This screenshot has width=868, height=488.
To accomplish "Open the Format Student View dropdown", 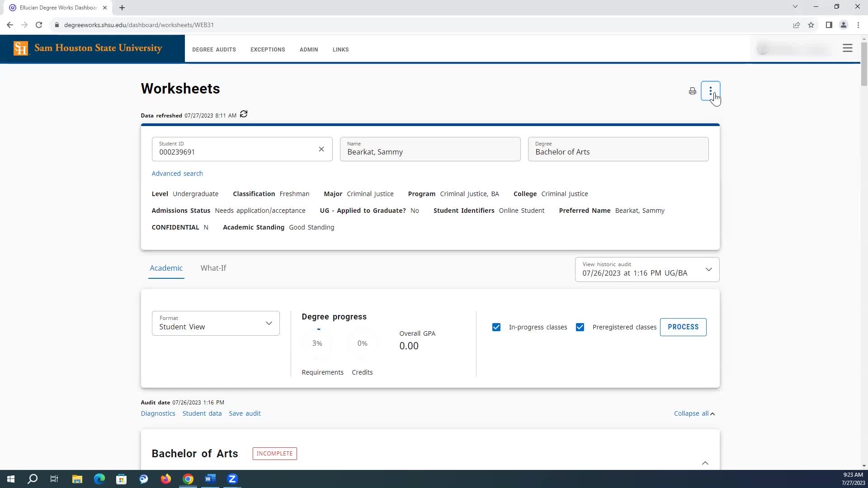I will 216,323.
